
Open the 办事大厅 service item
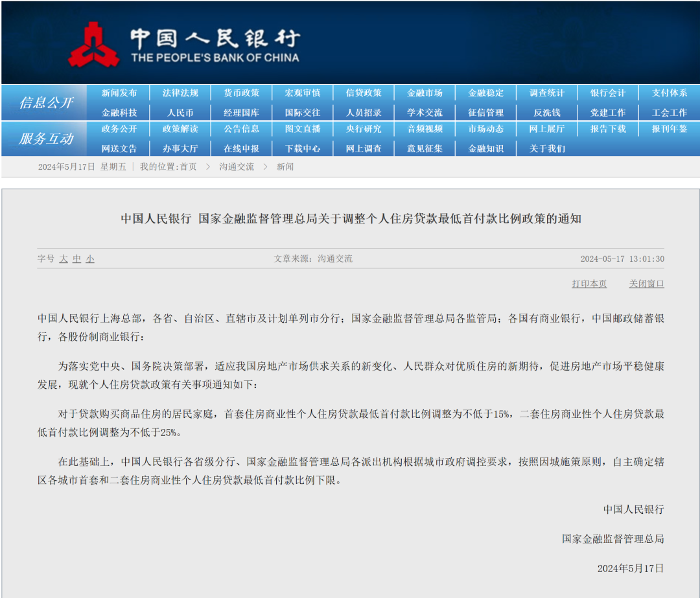(x=180, y=148)
